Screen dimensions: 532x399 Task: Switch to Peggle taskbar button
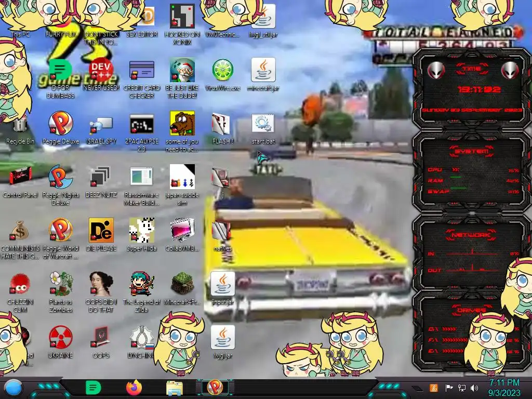tap(215, 388)
